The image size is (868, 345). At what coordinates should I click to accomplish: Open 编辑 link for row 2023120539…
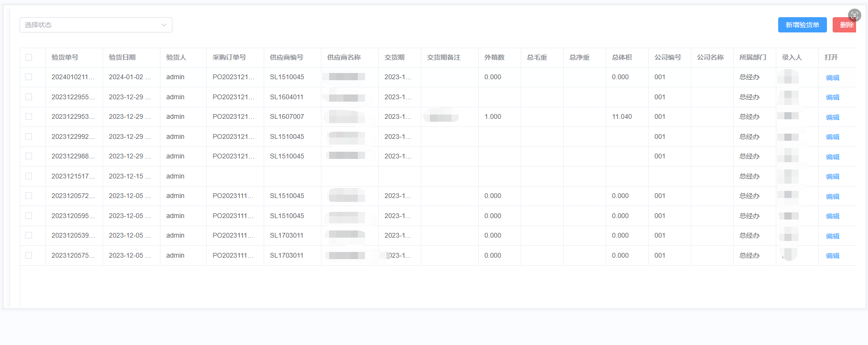pyautogui.click(x=833, y=236)
